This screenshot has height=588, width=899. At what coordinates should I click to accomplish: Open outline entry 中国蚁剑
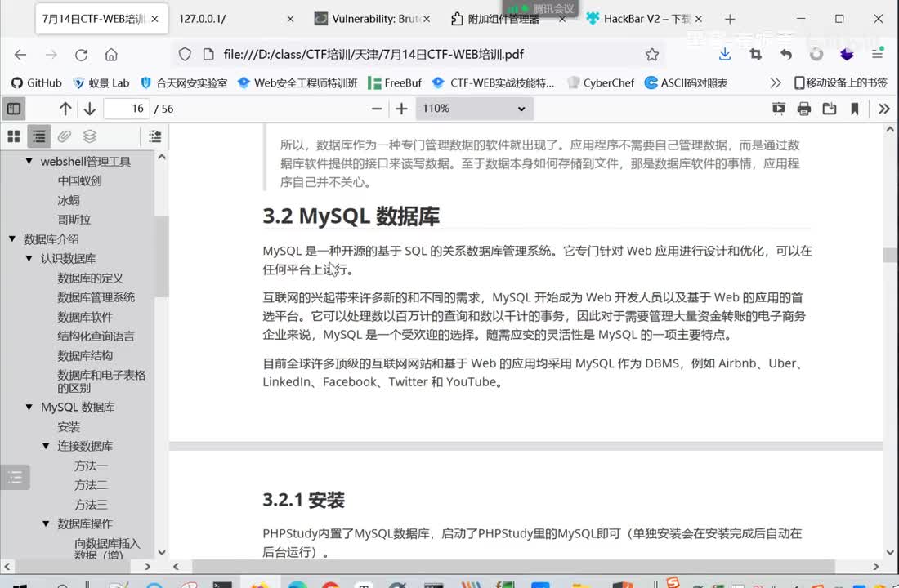click(x=80, y=180)
